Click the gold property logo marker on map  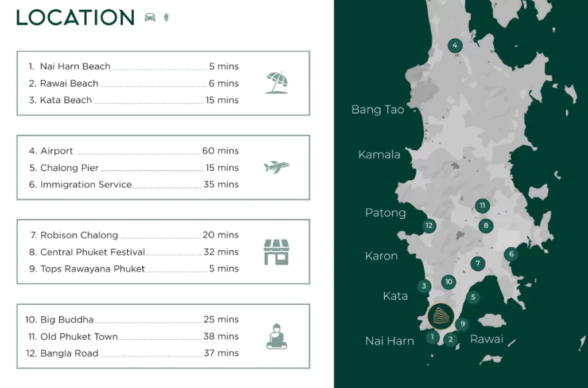coord(440,316)
